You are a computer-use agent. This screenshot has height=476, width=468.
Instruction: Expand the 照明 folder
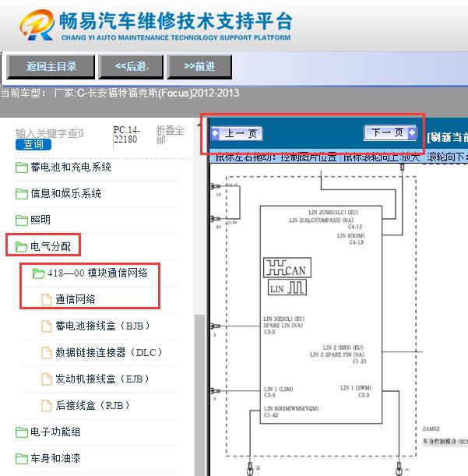pyautogui.click(x=40, y=220)
